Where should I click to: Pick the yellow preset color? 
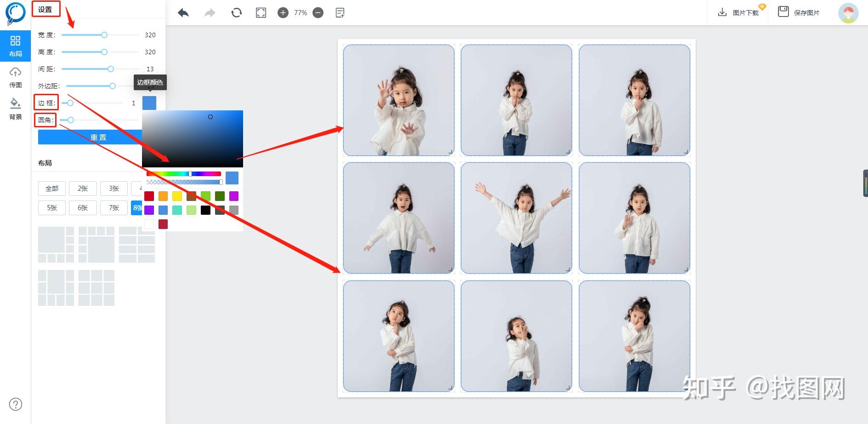click(177, 196)
